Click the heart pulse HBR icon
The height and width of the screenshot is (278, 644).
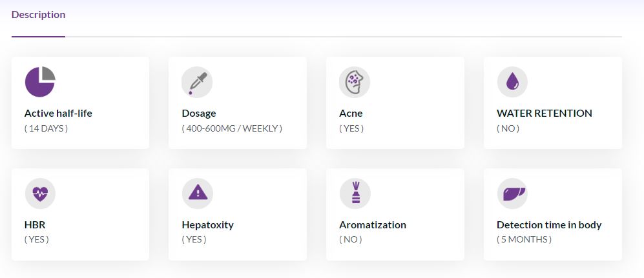pyautogui.click(x=40, y=194)
